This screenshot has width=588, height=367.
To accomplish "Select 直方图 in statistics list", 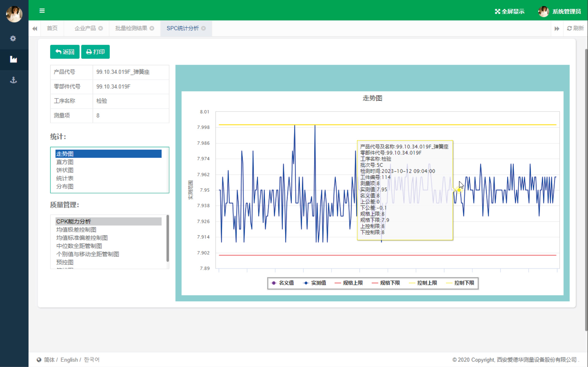I will [65, 162].
